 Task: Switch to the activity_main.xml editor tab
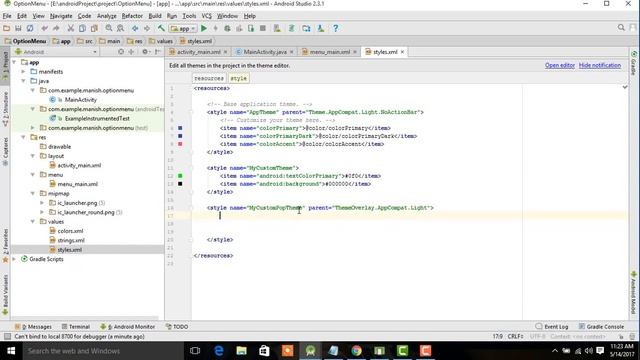(x=198, y=52)
